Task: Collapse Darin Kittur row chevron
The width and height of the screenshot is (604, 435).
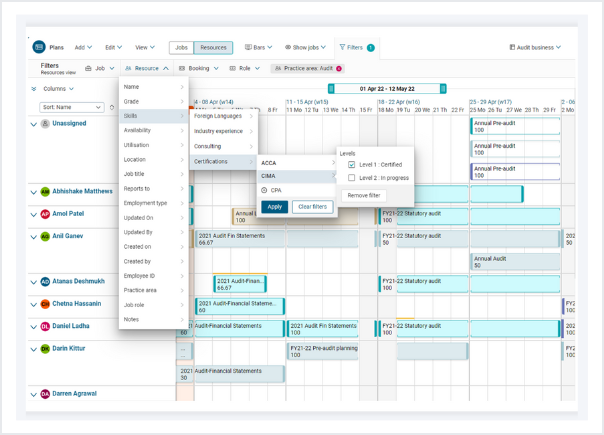Action: tap(34, 349)
